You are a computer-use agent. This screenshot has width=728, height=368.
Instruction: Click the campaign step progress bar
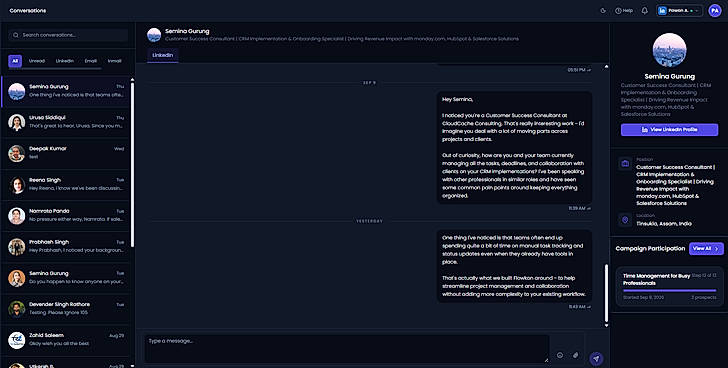(670, 291)
